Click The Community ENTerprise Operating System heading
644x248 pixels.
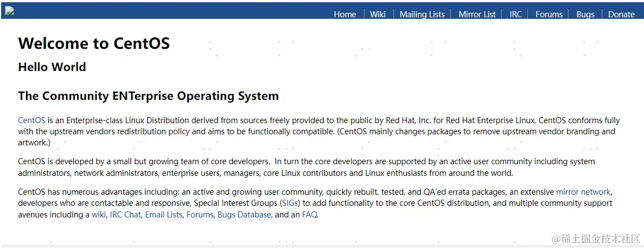point(148,96)
